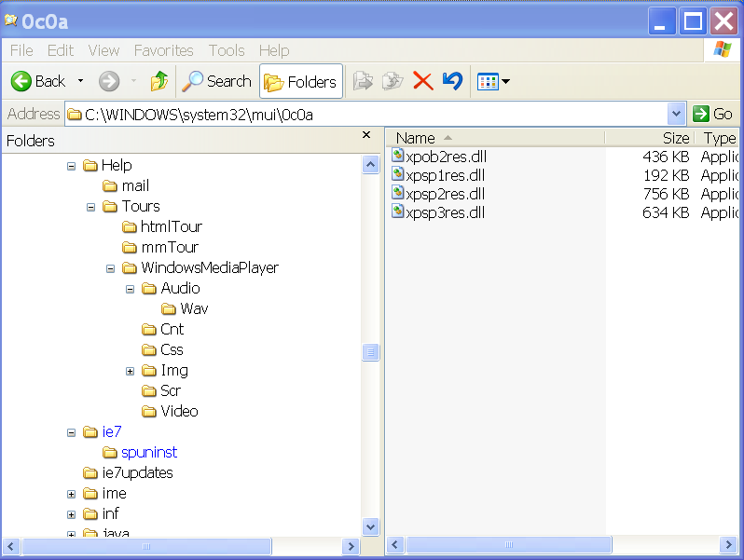Open the Search pane
Image resolution: width=744 pixels, height=560 pixels.
pos(216,81)
